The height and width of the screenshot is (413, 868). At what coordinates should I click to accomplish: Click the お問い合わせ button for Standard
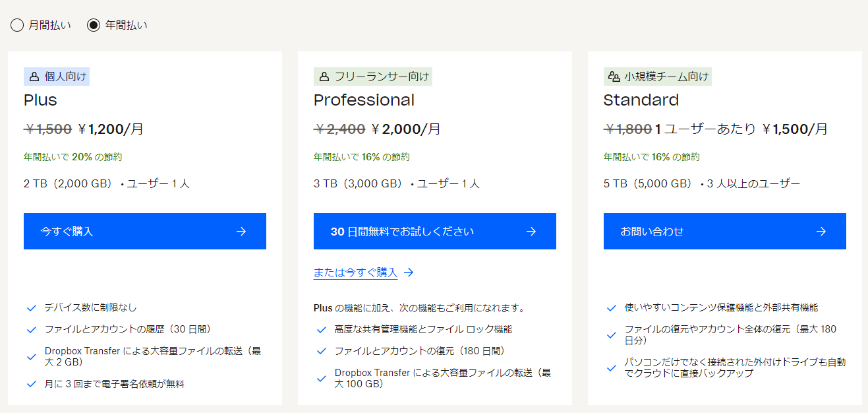tap(725, 231)
